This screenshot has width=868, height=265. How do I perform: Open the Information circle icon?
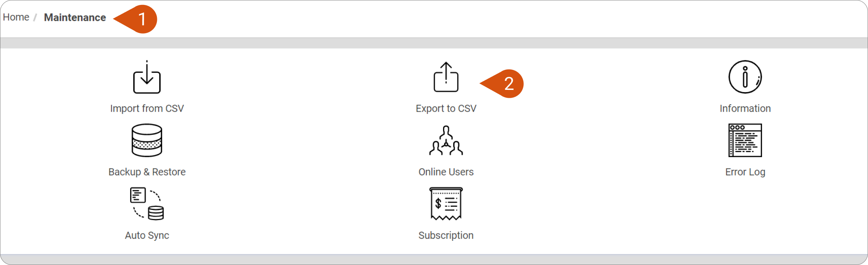pos(745,77)
